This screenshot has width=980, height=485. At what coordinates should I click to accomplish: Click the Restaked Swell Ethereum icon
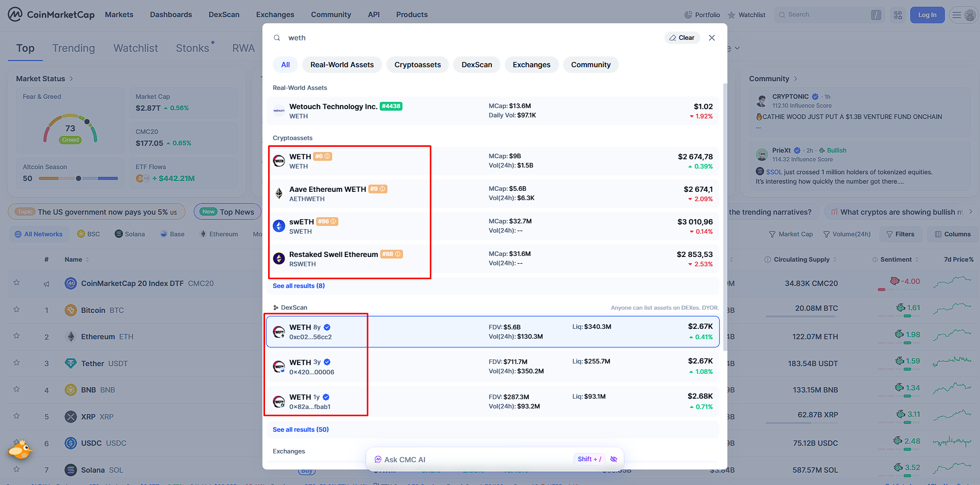[279, 259]
